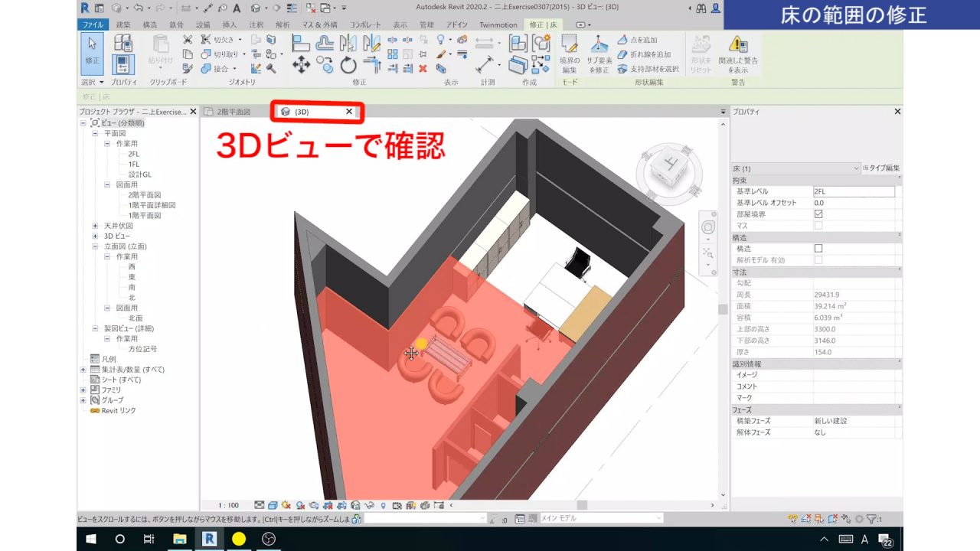Check the 構造 (Structural) checkbox

click(x=818, y=248)
